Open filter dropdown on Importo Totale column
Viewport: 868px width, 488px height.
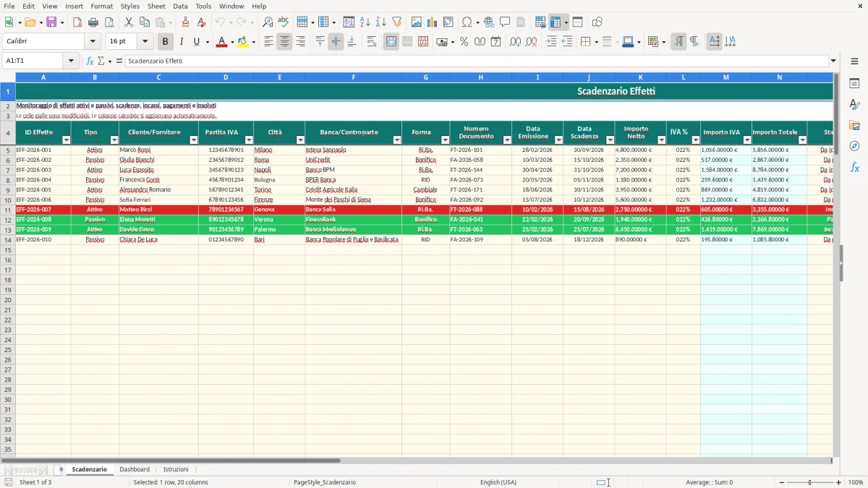coord(802,140)
